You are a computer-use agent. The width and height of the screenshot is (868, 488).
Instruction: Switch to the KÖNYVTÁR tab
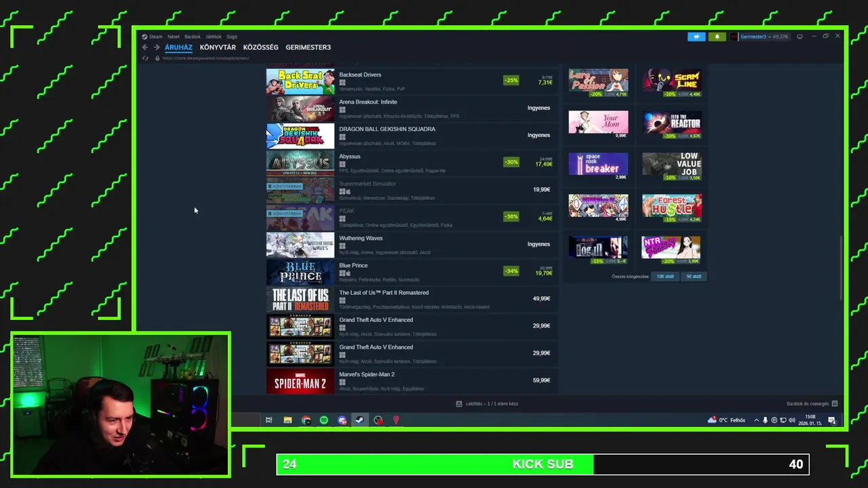(x=218, y=47)
